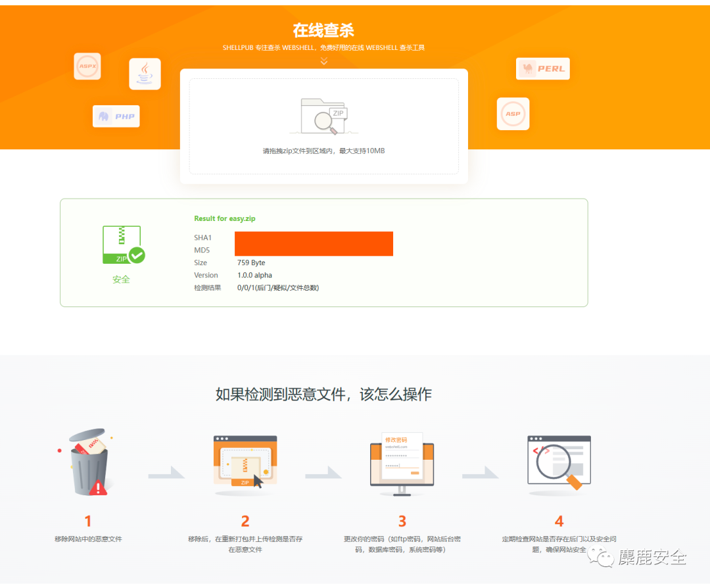Click the change password monitor illustration
The image size is (710, 588).
(402, 464)
